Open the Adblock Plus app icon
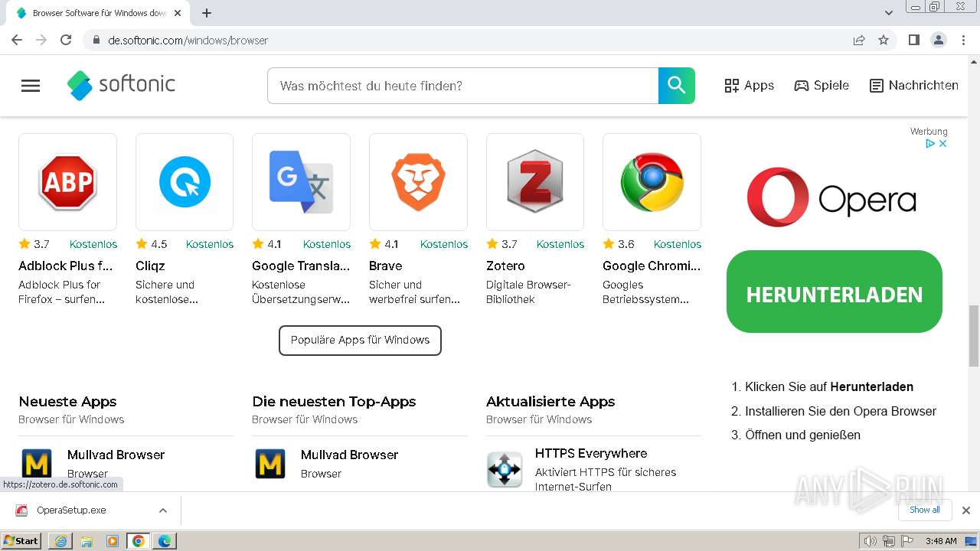980x551 pixels. pos(67,182)
